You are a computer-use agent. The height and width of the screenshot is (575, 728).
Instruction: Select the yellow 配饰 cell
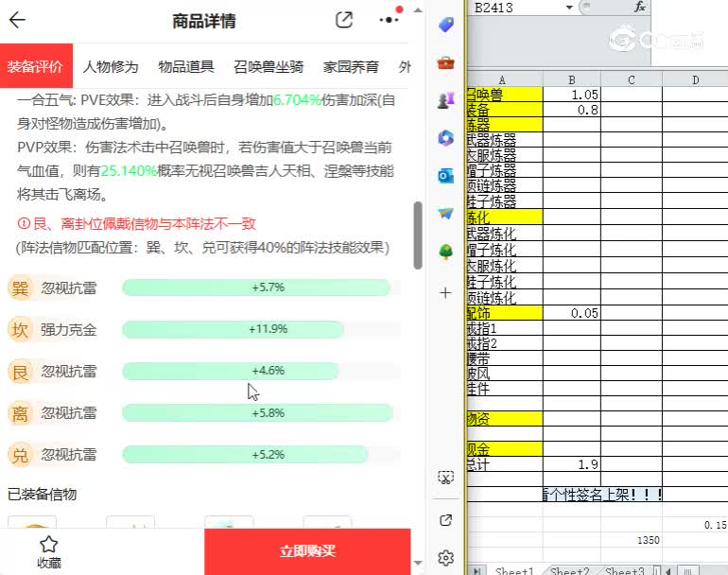point(505,313)
